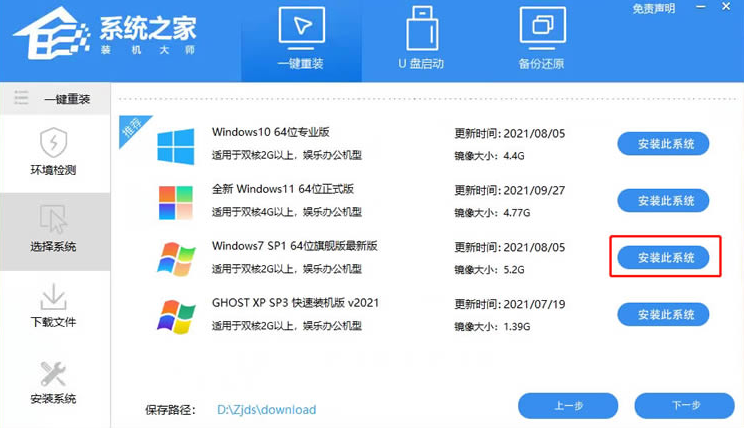Screen dimensions: 744x428
Task: Click the 安装系统 tools icon
Action: (x=53, y=374)
